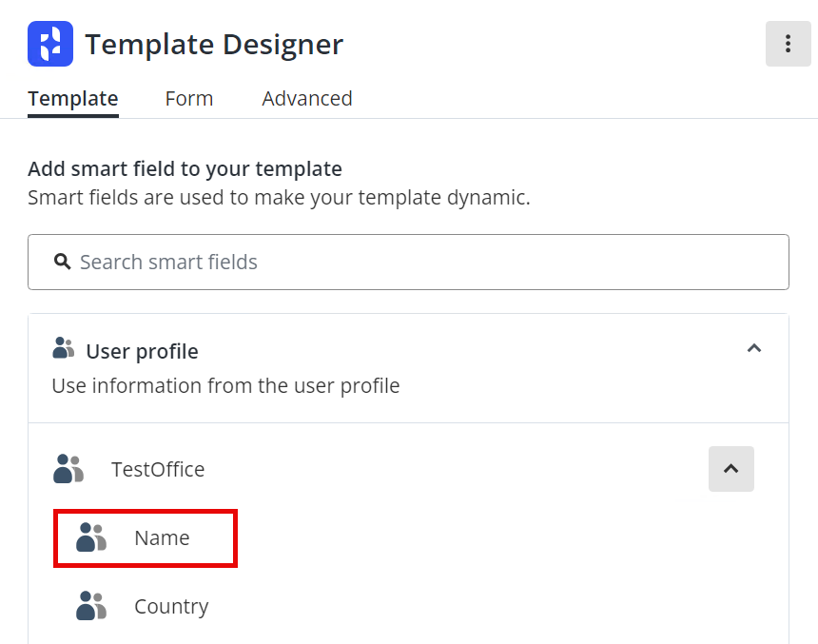The height and width of the screenshot is (644, 818).
Task: Click the Template Designer title text
Action: point(214,45)
